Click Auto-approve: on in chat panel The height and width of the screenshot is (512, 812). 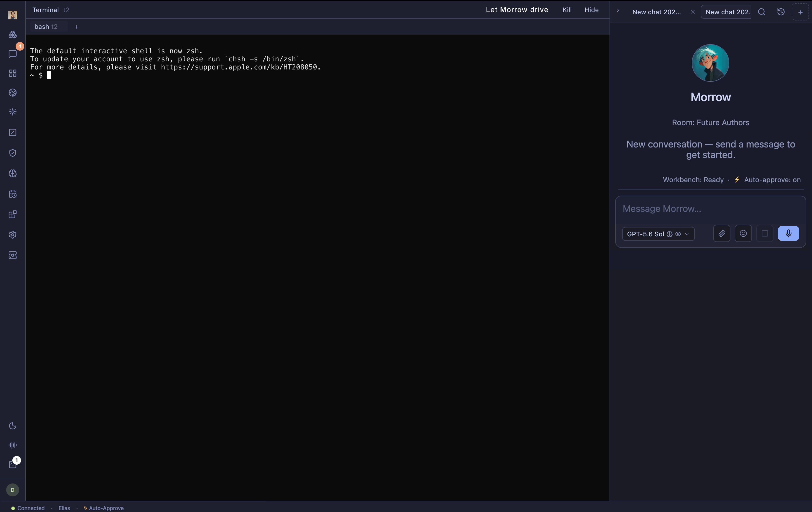(768, 180)
